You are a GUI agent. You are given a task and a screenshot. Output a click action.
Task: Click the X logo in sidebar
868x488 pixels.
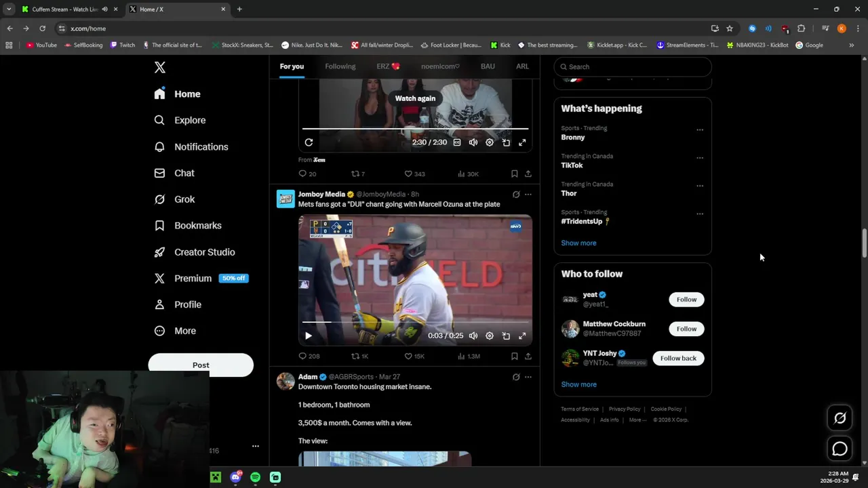(x=159, y=67)
